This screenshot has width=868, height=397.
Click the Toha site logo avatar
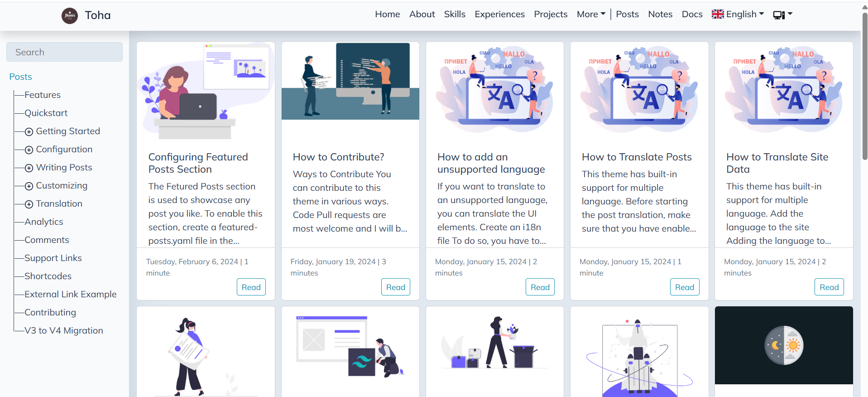(70, 15)
